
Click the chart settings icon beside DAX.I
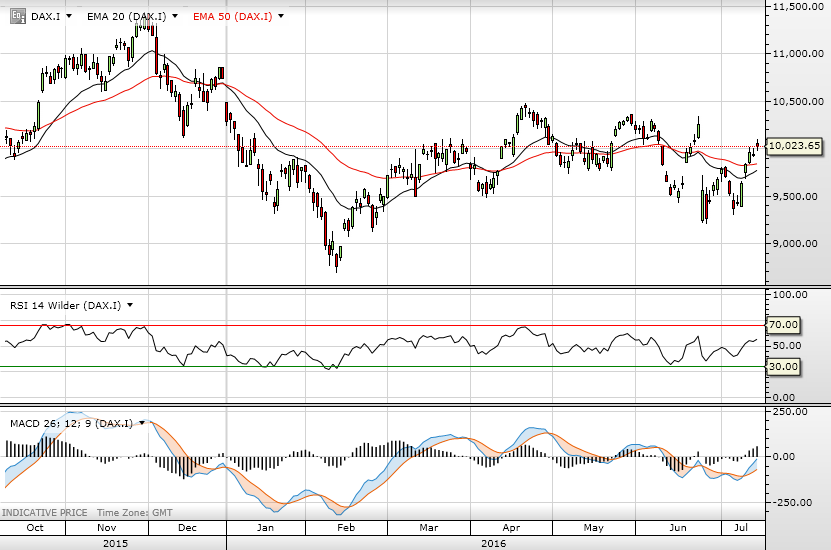(x=18, y=16)
